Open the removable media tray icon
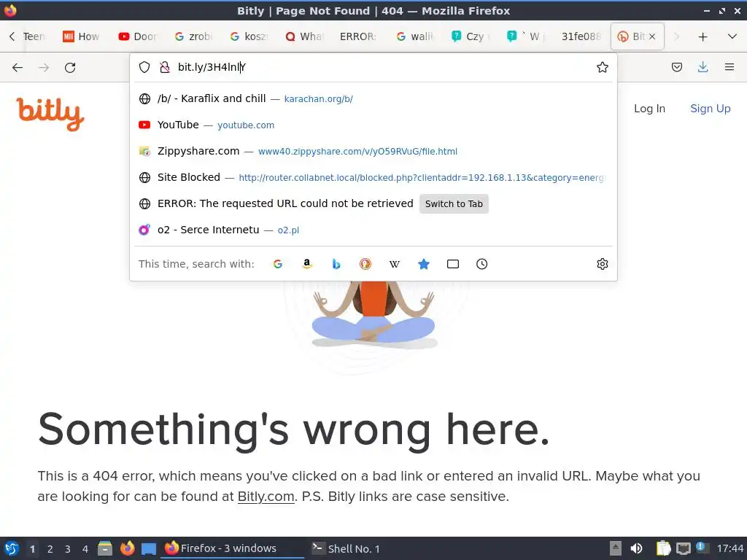This screenshot has height=560, width=747. click(x=616, y=548)
